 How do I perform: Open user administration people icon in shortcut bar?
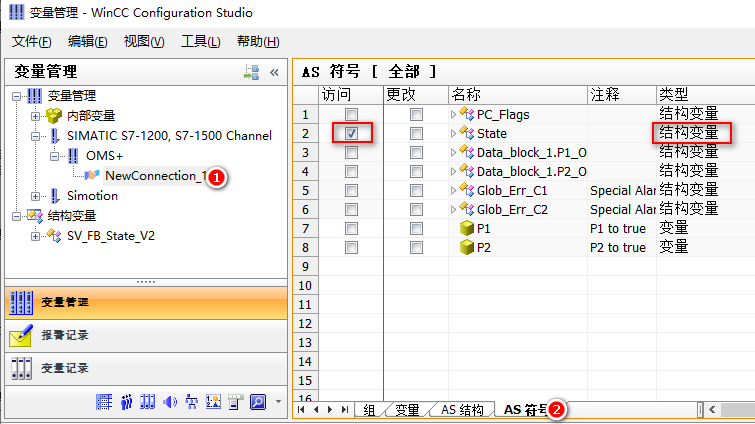[x=125, y=402]
